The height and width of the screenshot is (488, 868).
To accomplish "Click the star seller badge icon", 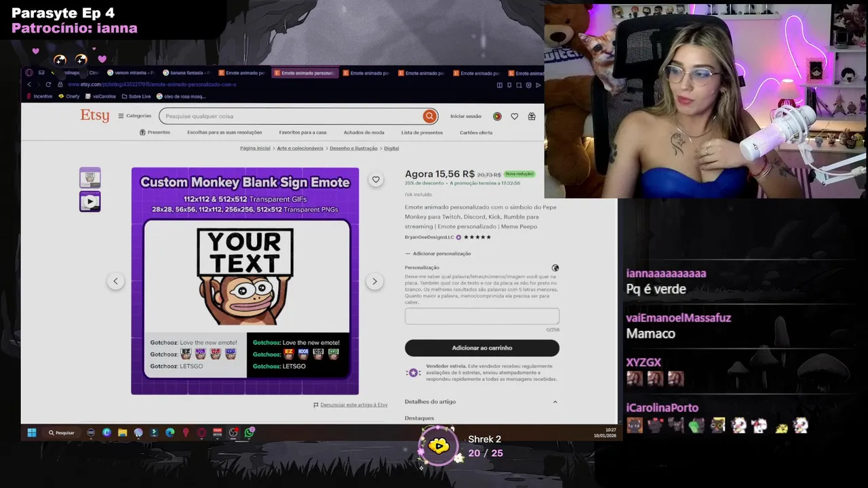I will click(413, 373).
